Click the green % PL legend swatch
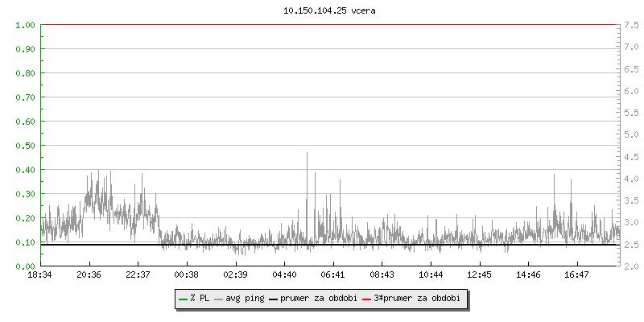 pyautogui.click(x=184, y=299)
